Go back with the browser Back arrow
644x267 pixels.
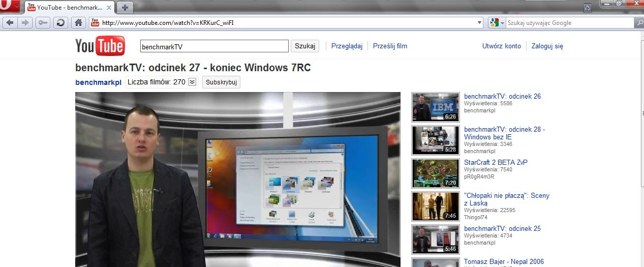pos(10,22)
